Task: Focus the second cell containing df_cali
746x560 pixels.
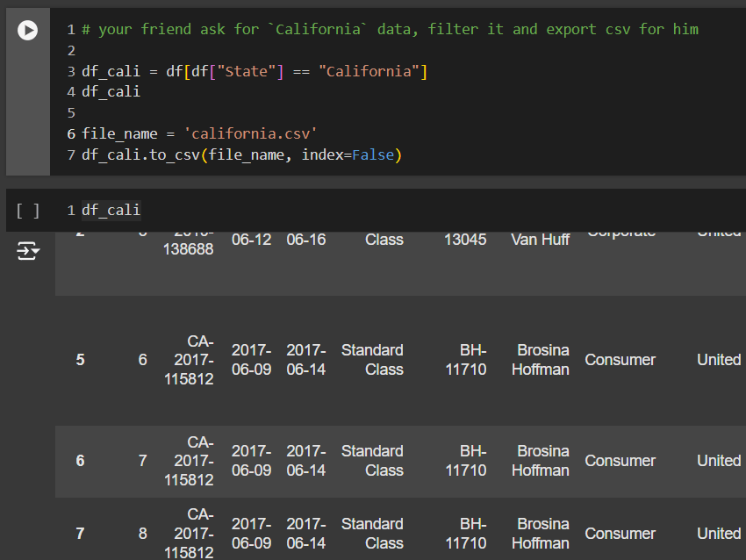Action: pyautogui.click(x=351, y=211)
